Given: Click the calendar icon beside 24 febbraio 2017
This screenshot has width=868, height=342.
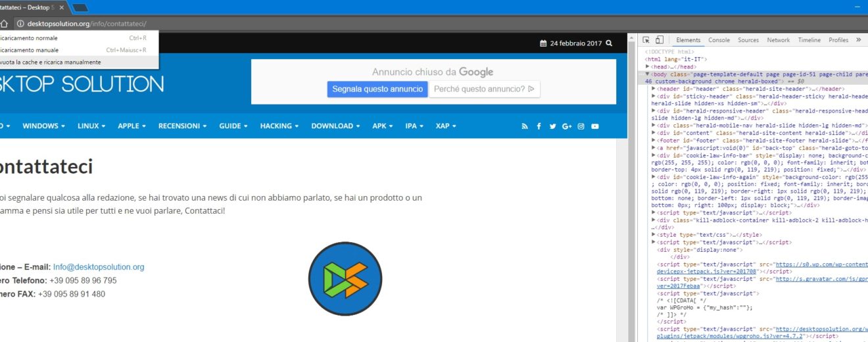Looking at the screenshot, I should pyautogui.click(x=543, y=43).
